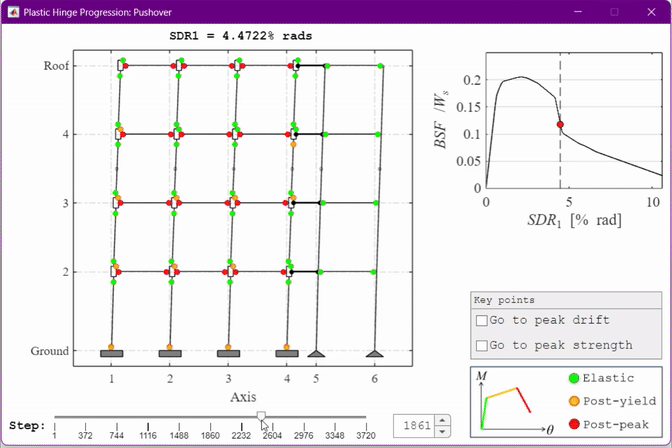Click the fixed support block at Axis 1
Screen dimensions: 672x448
pyautogui.click(x=111, y=354)
